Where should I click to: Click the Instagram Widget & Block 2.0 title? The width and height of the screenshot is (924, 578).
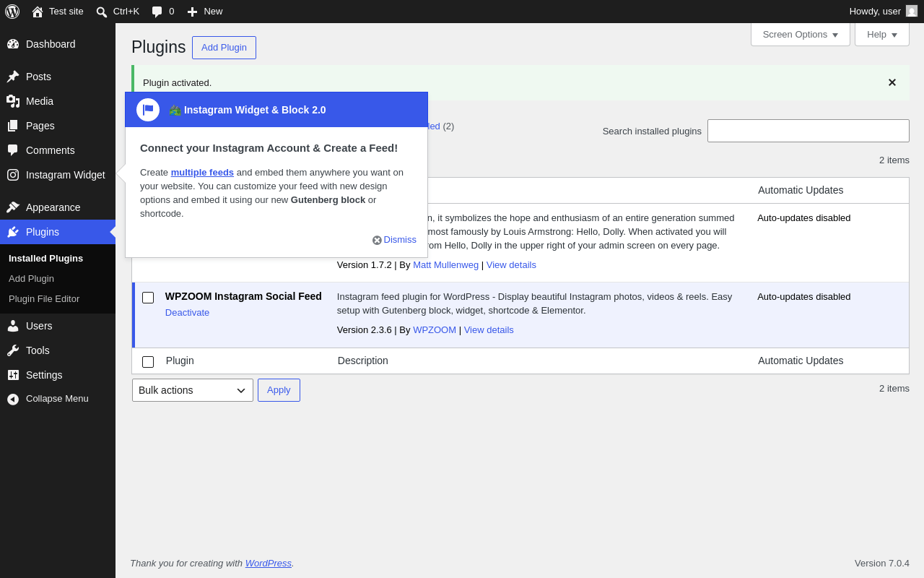tap(255, 110)
